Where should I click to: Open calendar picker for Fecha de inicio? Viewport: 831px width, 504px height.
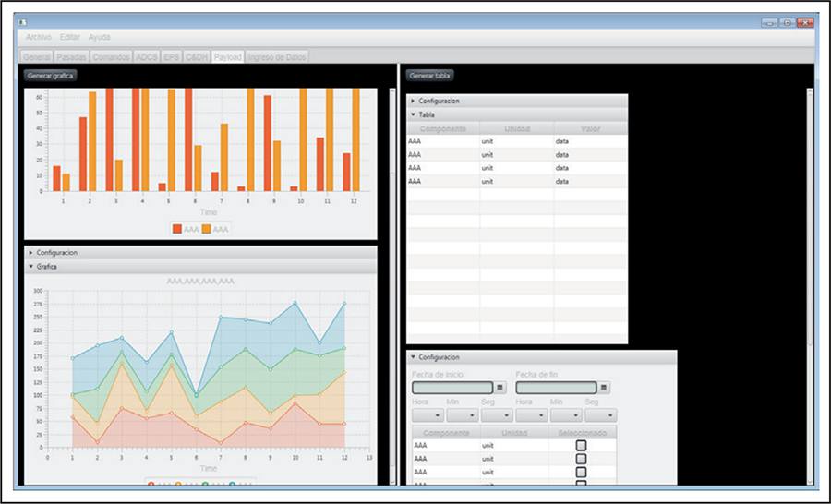[500, 388]
